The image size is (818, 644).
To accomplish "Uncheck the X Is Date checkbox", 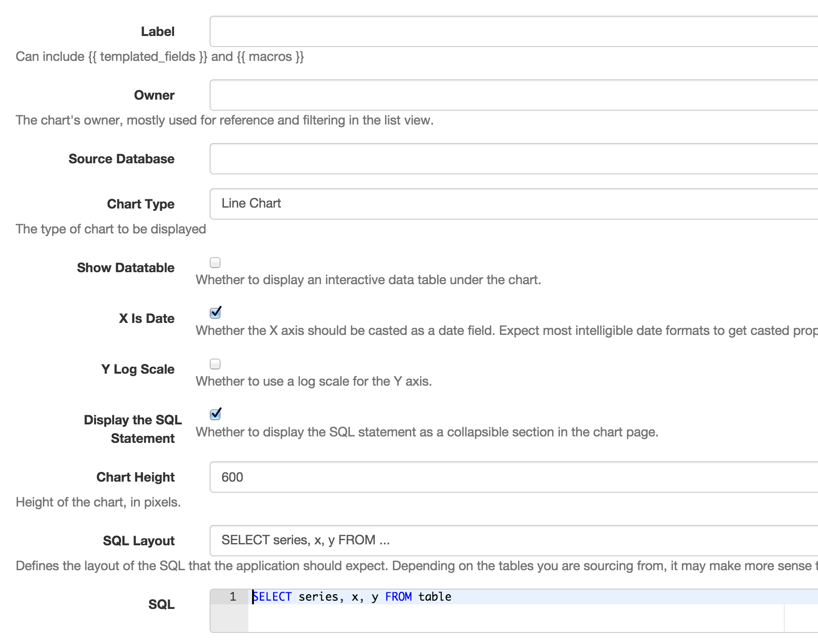I will coord(215,313).
